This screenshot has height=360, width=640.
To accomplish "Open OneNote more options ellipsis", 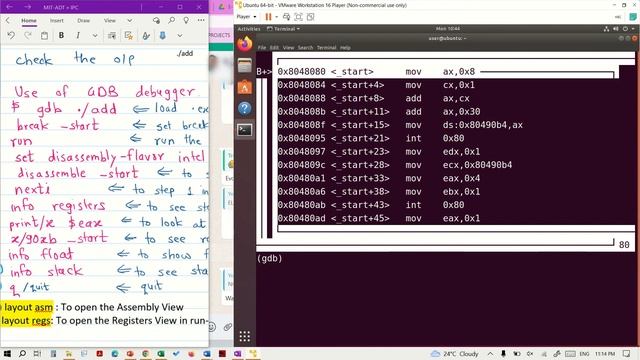I will click(x=201, y=20).
